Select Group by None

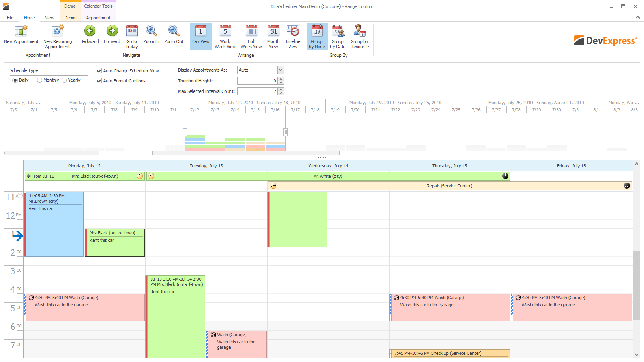tap(317, 37)
